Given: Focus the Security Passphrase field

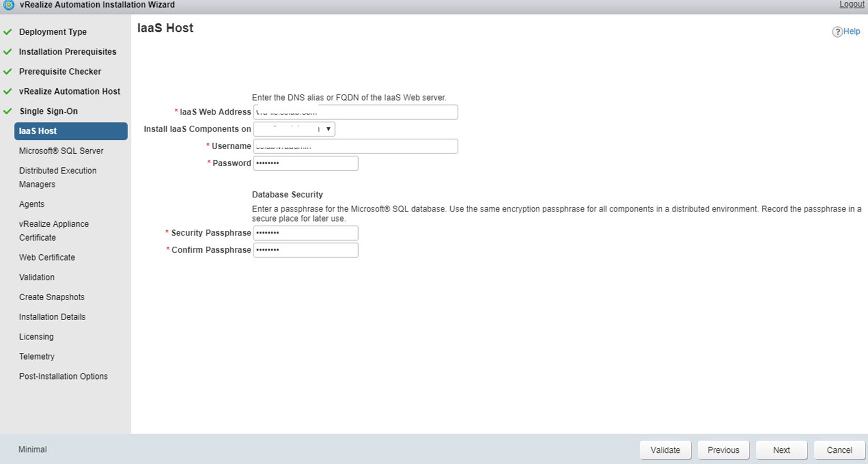Looking at the screenshot, I should click(x=306, y=233).
